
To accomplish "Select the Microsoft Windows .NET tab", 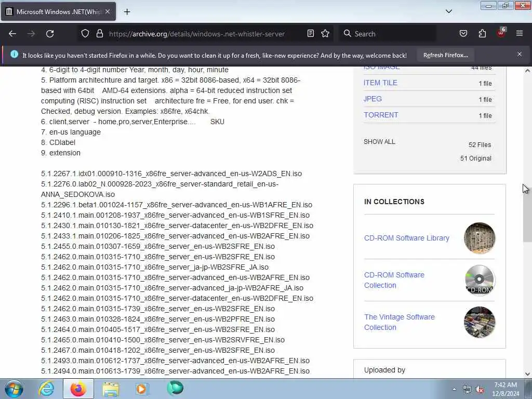I will click(x=58, y=11).
